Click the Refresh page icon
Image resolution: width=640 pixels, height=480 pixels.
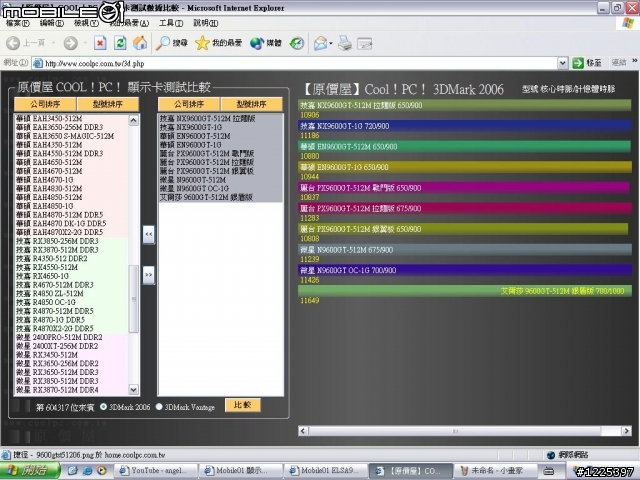120,43
